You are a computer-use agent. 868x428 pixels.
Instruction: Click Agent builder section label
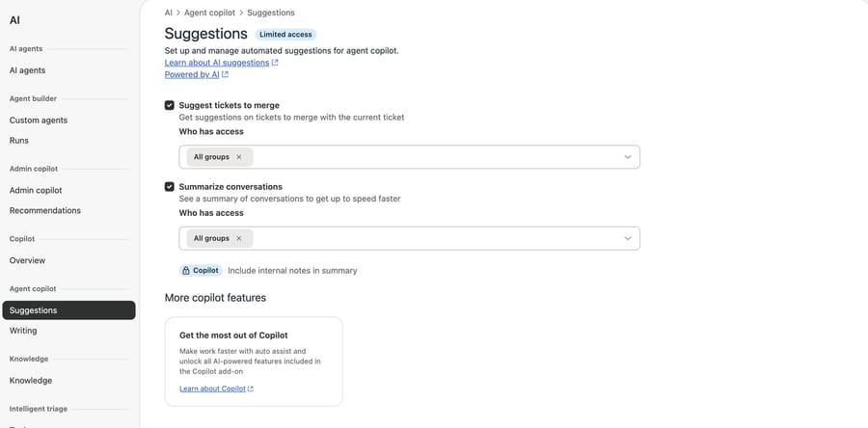click(33, 99)
